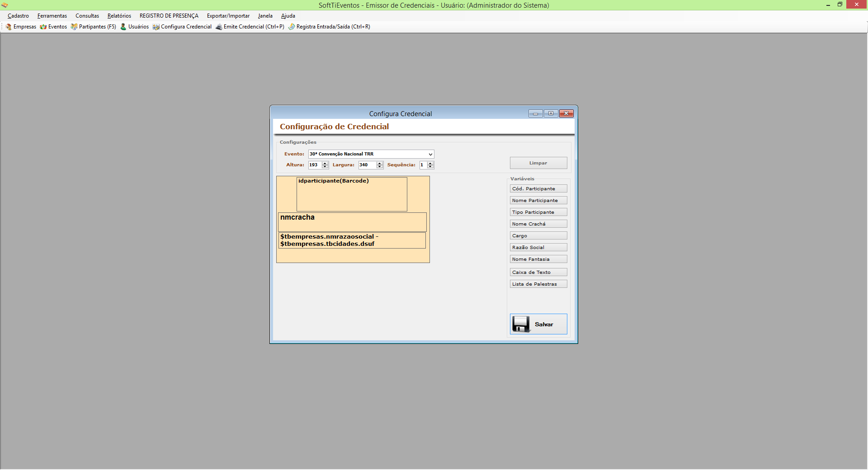Screen dimensions: 868x470
Task: Open the Relatórios menu
Action: click(119, 16)
